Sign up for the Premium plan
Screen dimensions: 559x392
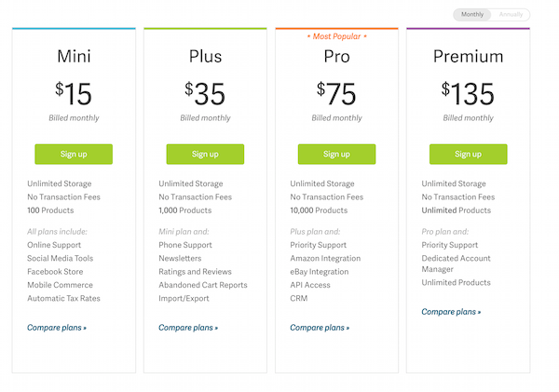(468, 154)
